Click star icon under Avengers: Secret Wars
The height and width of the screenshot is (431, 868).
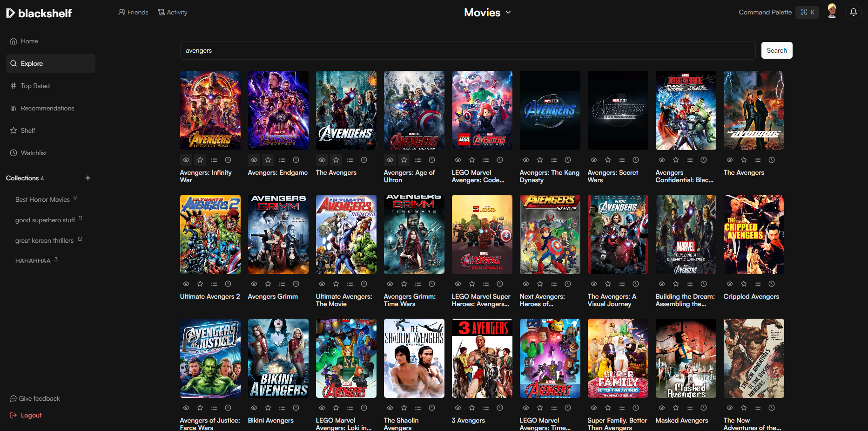[608, 160]
